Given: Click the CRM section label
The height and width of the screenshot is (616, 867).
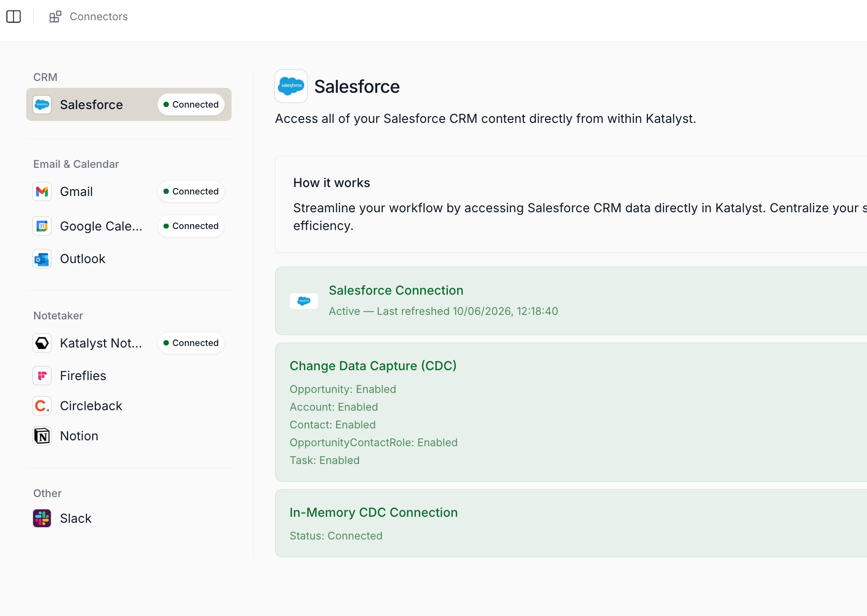Looking at the screenshot, I should 45,77.
